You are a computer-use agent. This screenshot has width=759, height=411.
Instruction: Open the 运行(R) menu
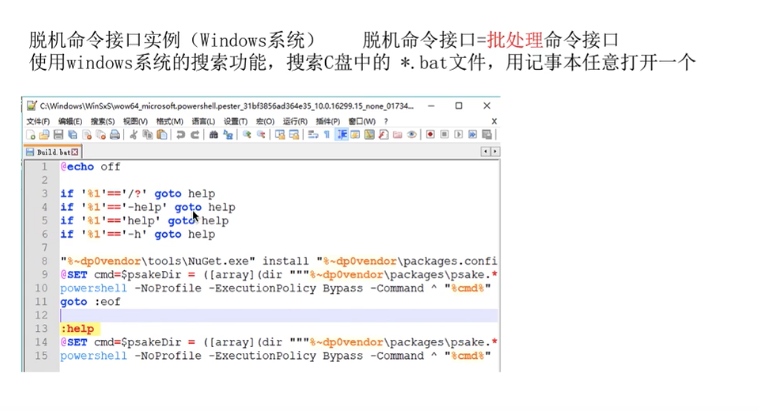pyautogui.click(x=295, y=121)
